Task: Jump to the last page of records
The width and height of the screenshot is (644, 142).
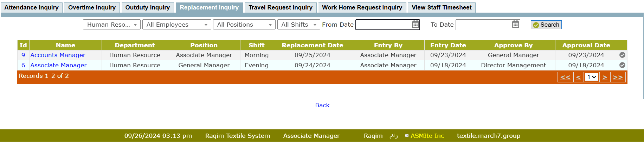Action: [x=618, y=77]
